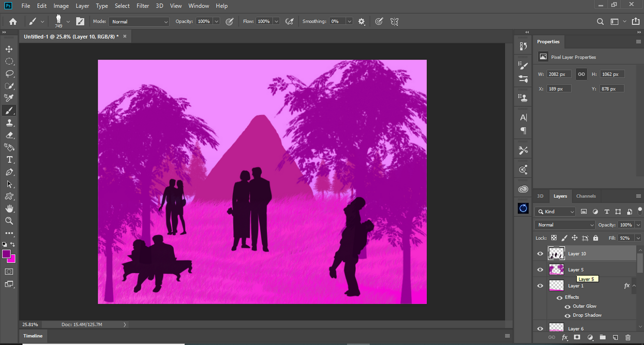644x345 pixels.
Task: Open the layer blend mode dropdown
Action: tap(565, 225)
